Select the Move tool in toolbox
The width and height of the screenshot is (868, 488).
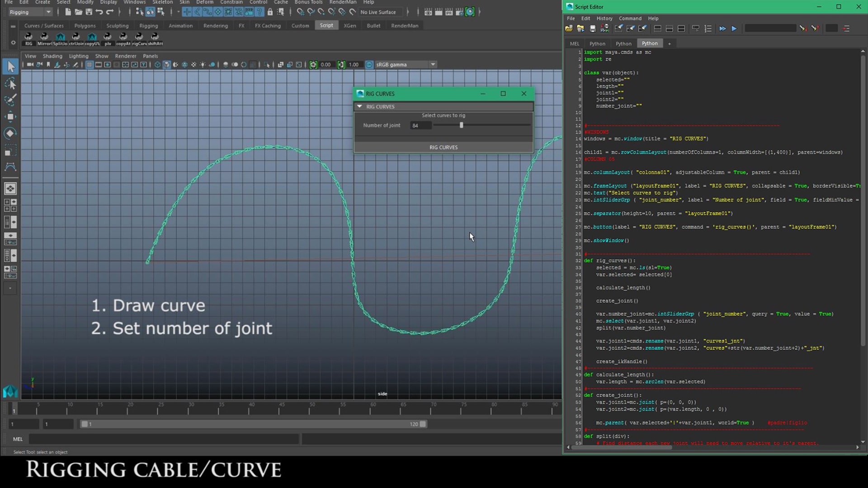coord(10,117)
